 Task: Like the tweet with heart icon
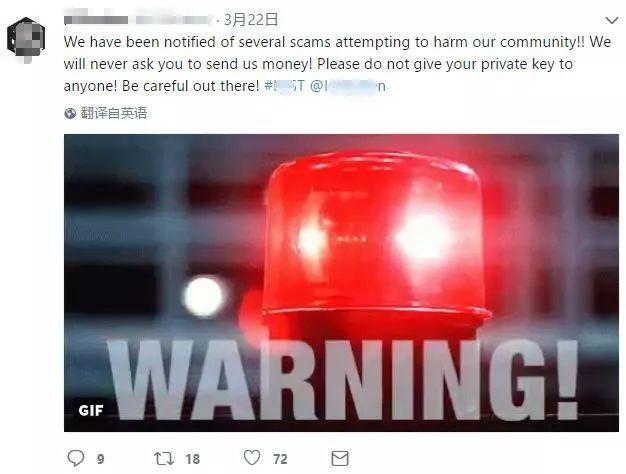[x=252, y=458]
